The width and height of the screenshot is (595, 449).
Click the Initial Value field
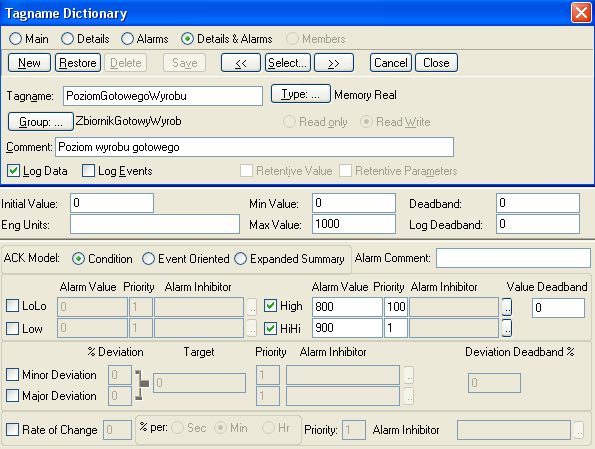(112, 203)
